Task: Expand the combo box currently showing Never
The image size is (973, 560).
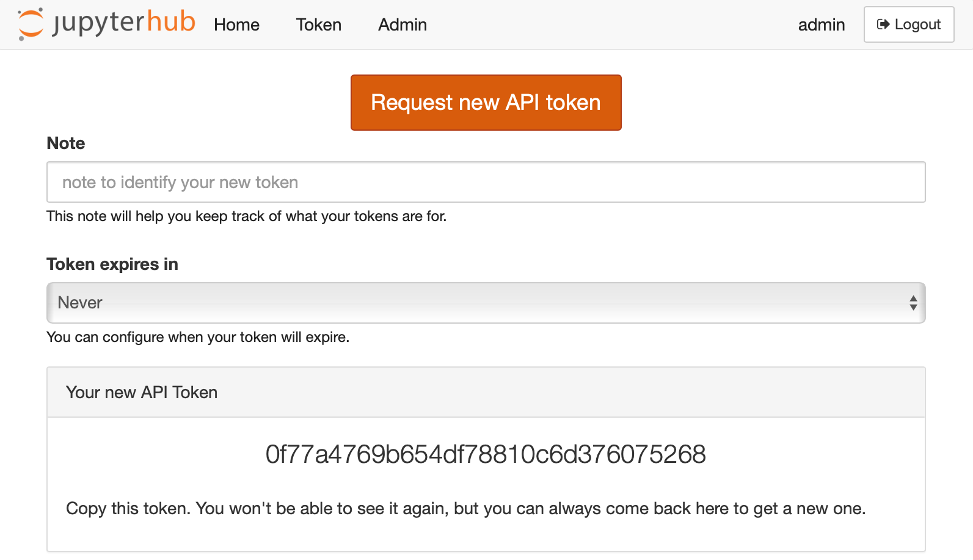Action: tap(486, 302)
